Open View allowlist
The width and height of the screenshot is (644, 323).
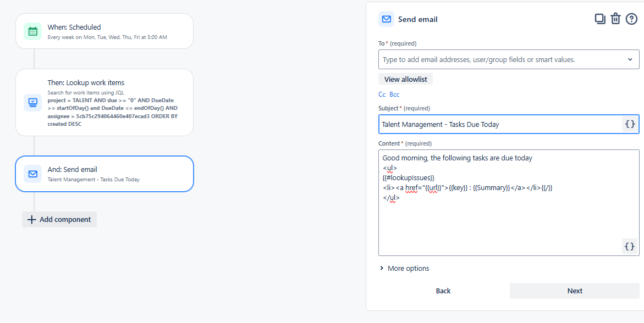405,79
